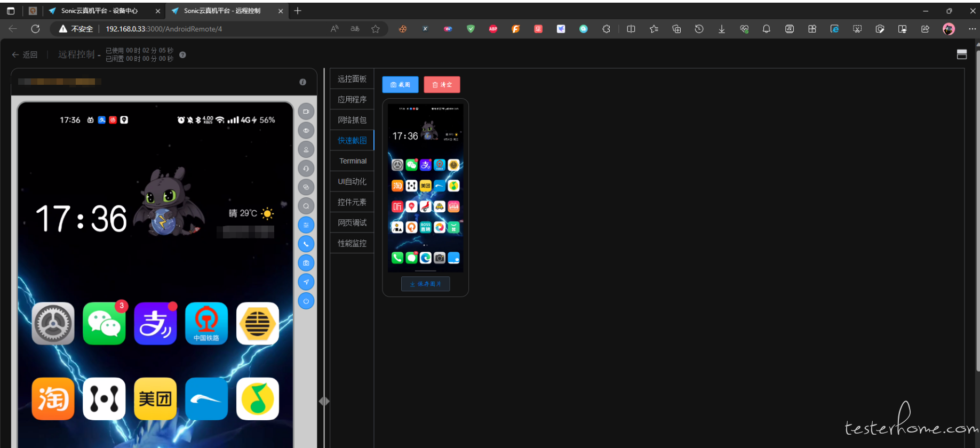Select 快速截图 tab

[x=352, y=140]
